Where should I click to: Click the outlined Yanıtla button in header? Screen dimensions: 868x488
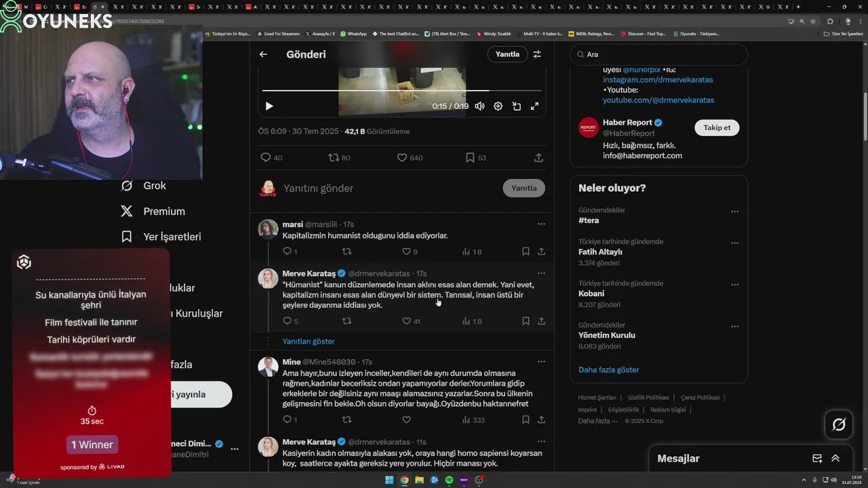[507, 54]
